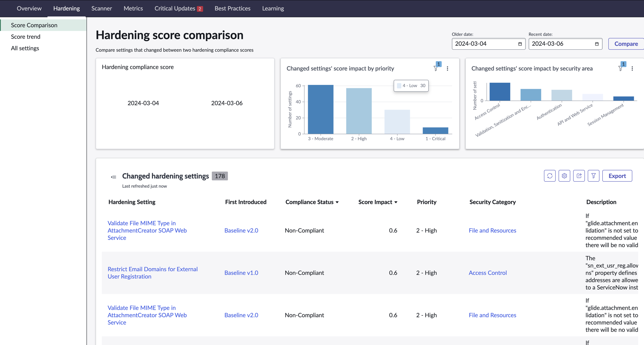The width and height of the screenshot is (644, 345).
Task: Select the 4 - Low bar in priority chart
Action: 397,122
